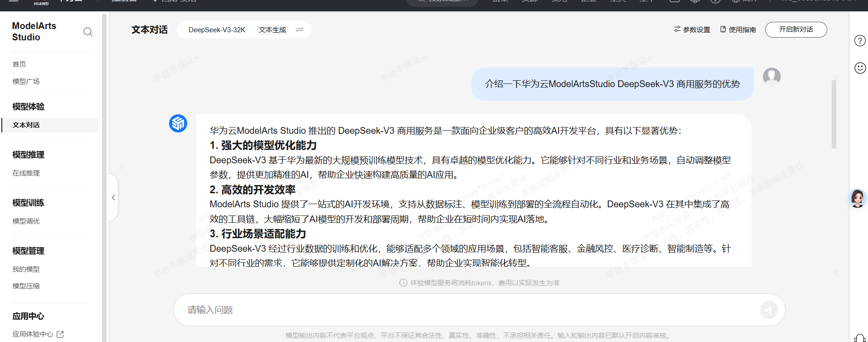The height and width of the screenshot is (342, 868).
Task: Go to 首页 in the sidebar
Action: pyautogui.click(x=19, y=64)
